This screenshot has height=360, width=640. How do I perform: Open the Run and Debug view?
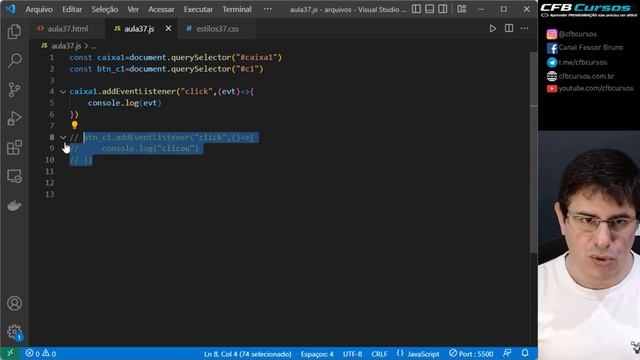[x=14, y=118]
